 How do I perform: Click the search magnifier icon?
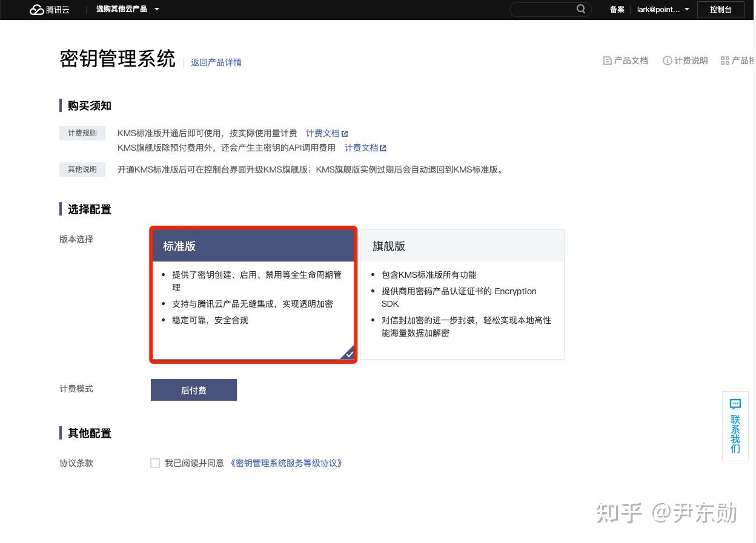(x=580, y=9)
